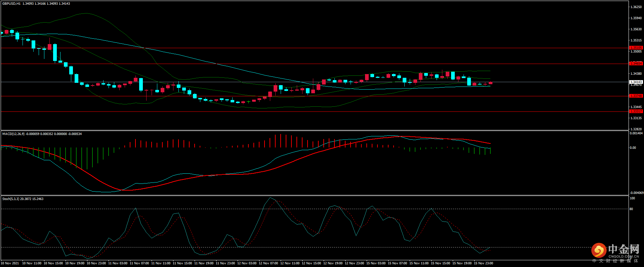Click the 11 Nov 07:00 time label

139,263
